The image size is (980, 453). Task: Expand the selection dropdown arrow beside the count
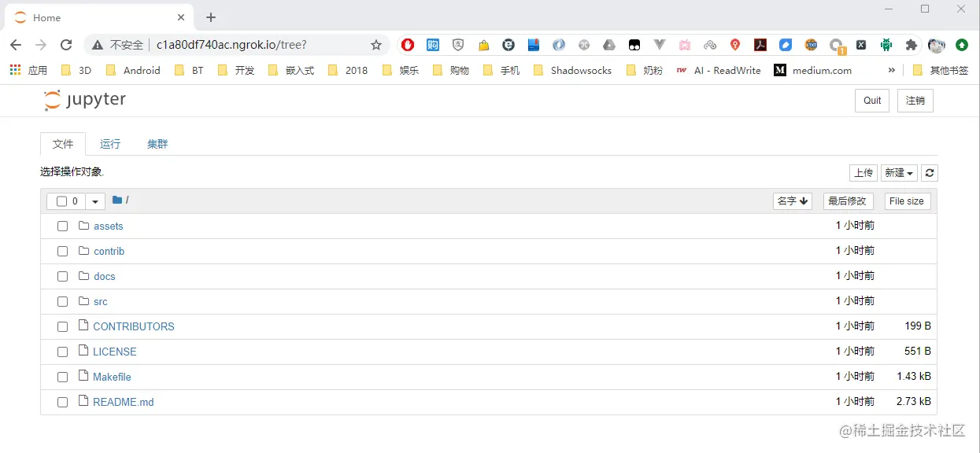[x=95, y=201]
